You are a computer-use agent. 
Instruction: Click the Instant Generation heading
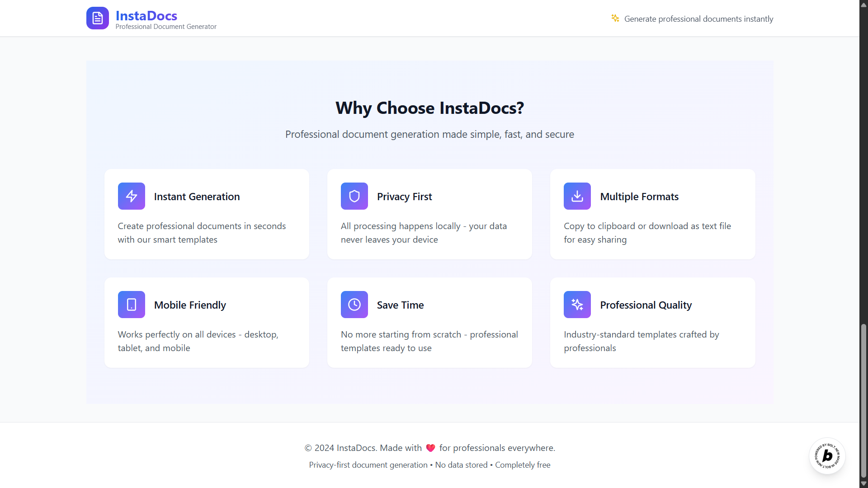[197, 197]
